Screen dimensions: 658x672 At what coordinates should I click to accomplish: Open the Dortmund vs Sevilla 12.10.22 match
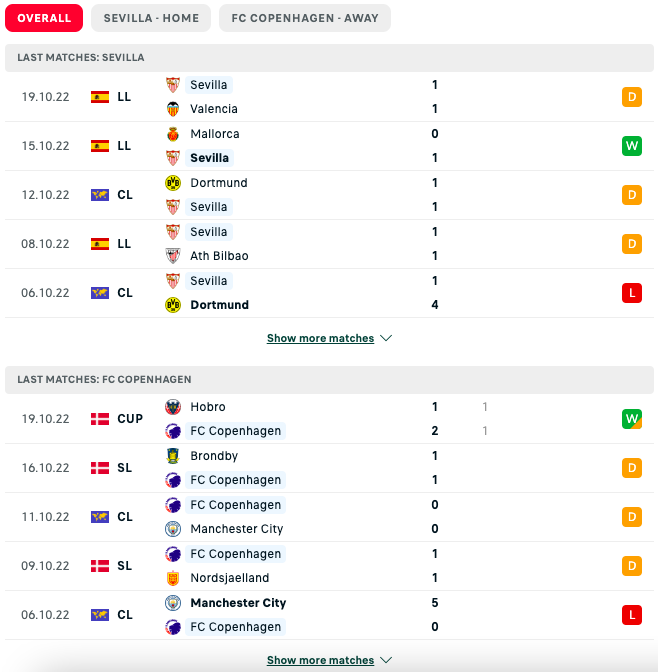330,195
